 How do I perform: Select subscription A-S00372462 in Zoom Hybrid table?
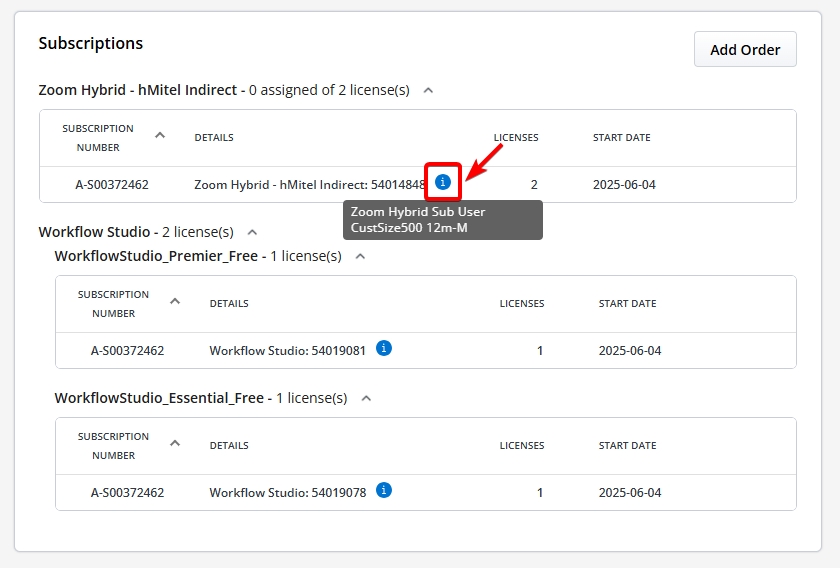pos(112,185)
